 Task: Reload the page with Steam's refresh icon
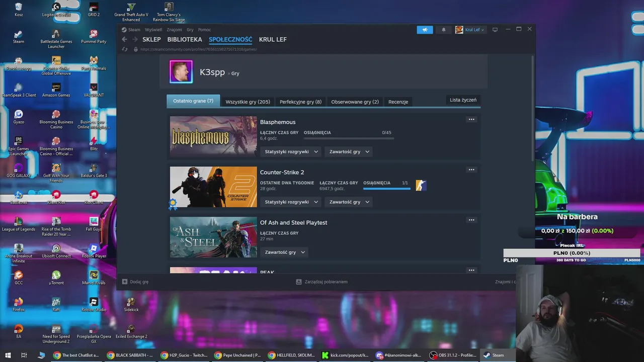125,49
